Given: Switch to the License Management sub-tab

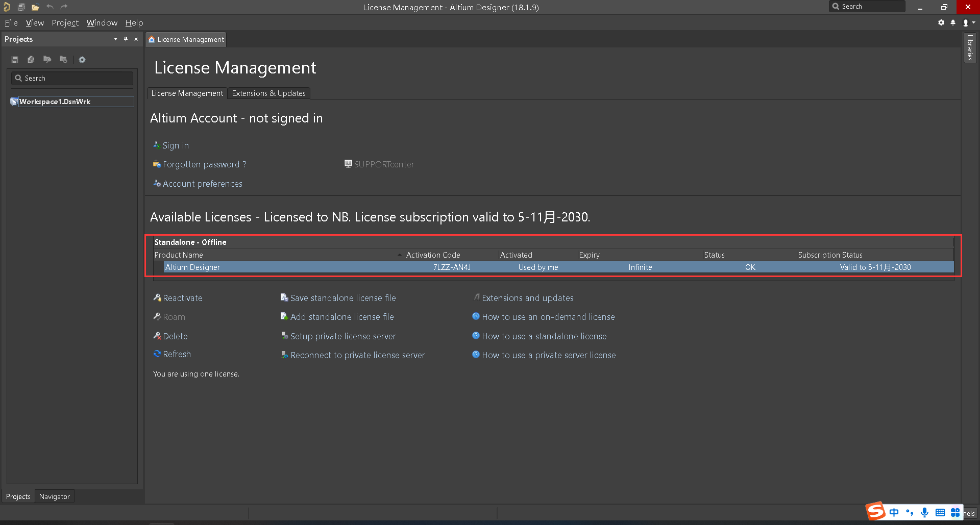Looking at the screenshot, I should click(x=187, y=93).
